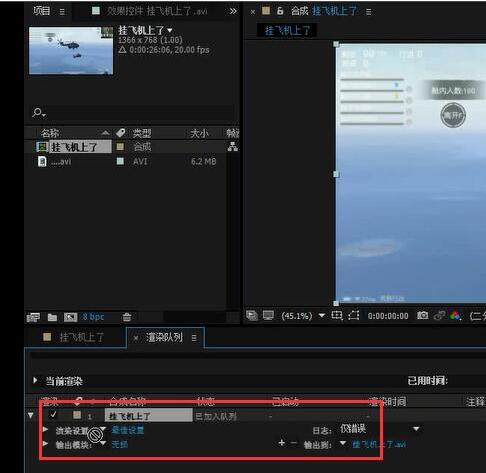The image size is (486, 473).
Task: Select the ....avi footage item
Action: [61, 162]
